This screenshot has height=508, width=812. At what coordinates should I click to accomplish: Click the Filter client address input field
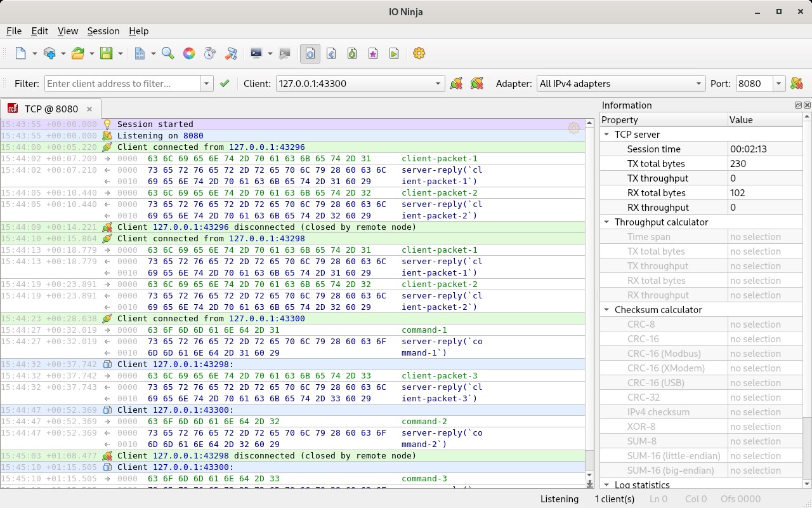(x=122, y=83)
